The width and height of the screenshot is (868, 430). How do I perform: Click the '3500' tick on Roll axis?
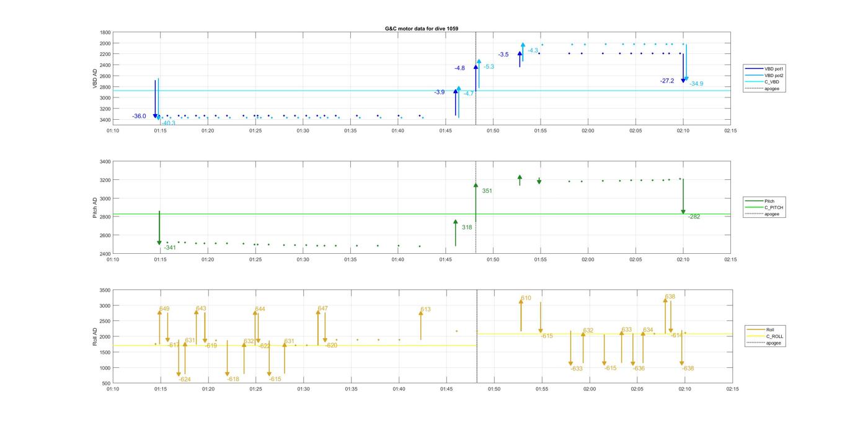pos(105,290)
